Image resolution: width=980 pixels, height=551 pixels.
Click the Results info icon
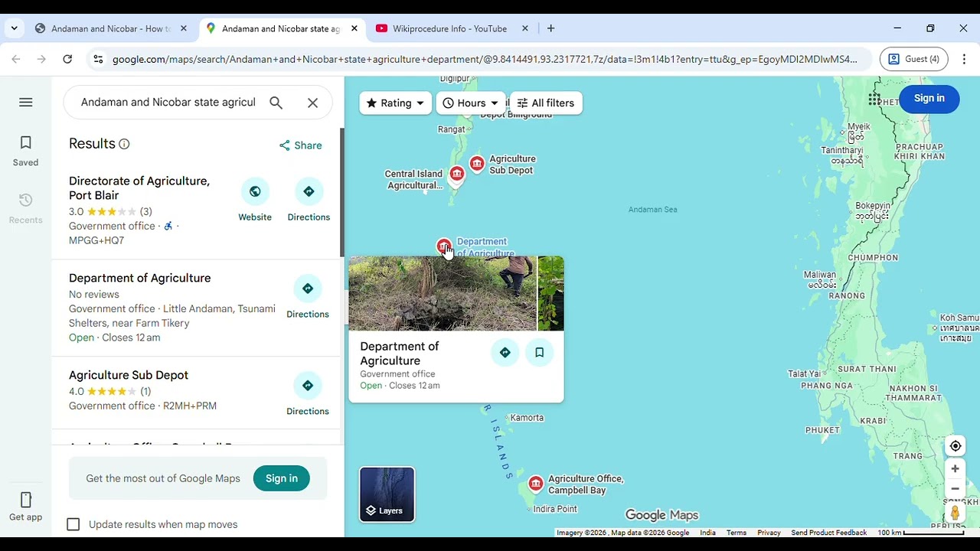[x=124, y=144]
